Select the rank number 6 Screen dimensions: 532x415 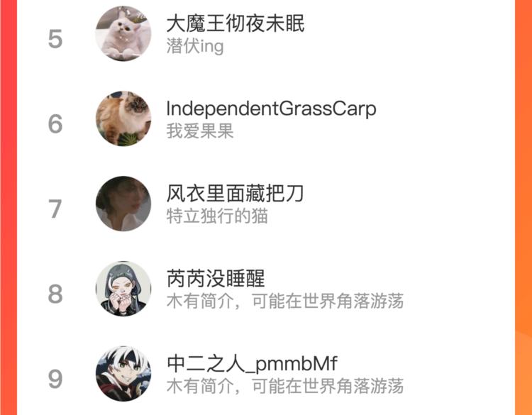coord(55,124)
